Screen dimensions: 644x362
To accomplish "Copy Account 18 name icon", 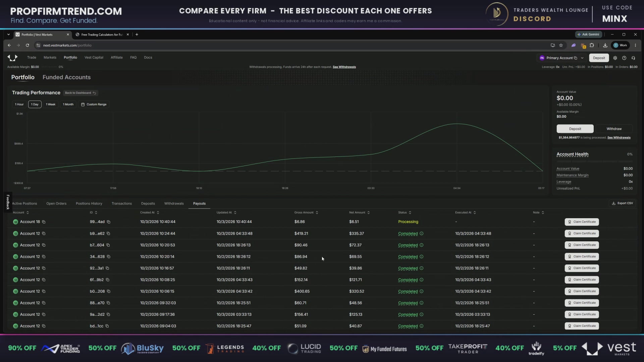I will [x=44, y=222].
